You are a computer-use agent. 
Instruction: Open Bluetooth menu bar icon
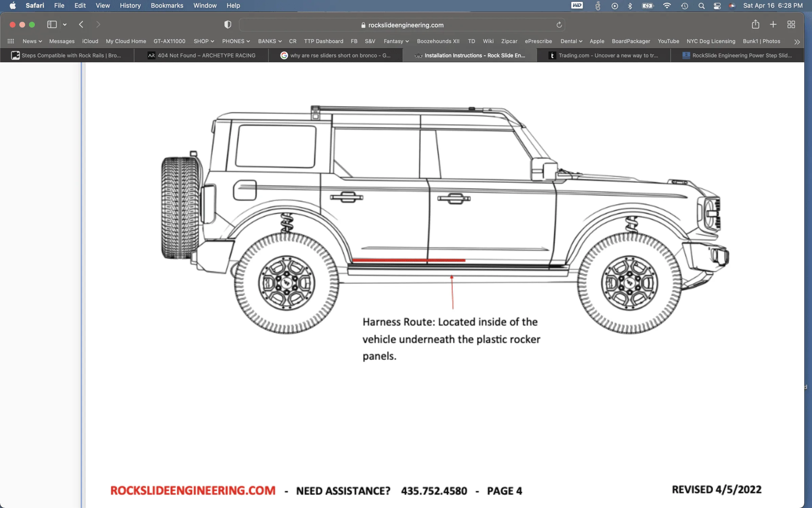[x=630, y=6]
